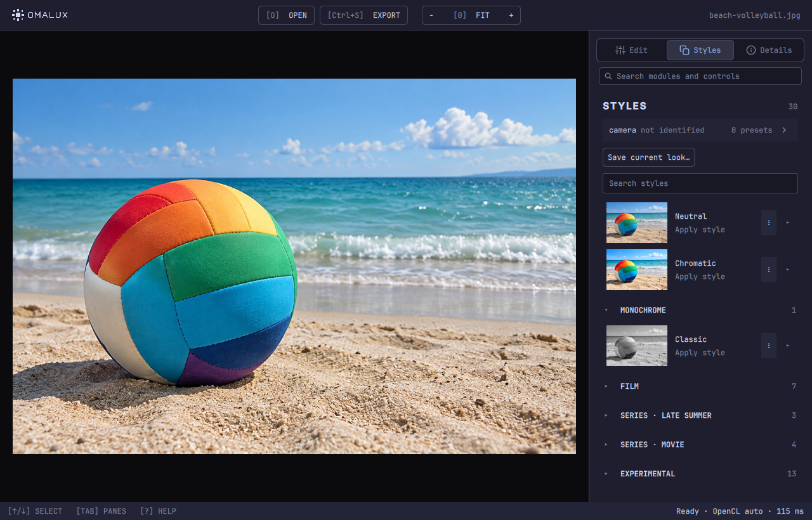Screen dimensions: 812x520
Task: Zoom out with the minus button
Action: pos(431,15)
